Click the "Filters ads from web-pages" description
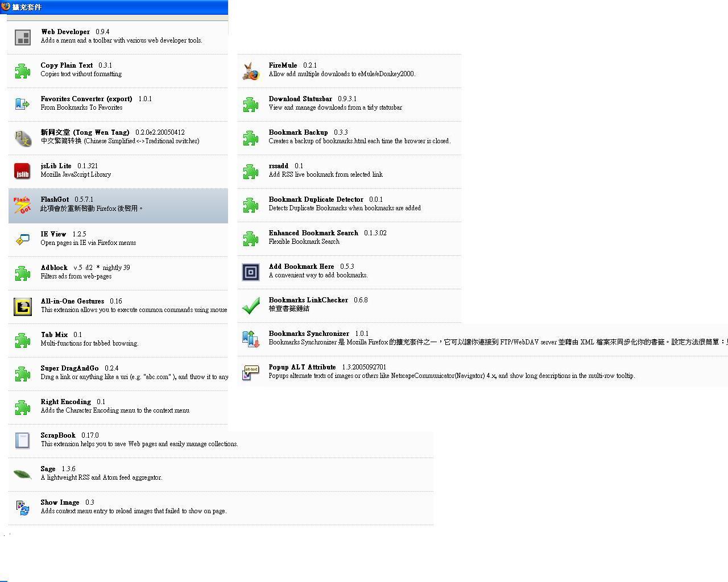The image size is (728, 582). (x=76, y=276)
